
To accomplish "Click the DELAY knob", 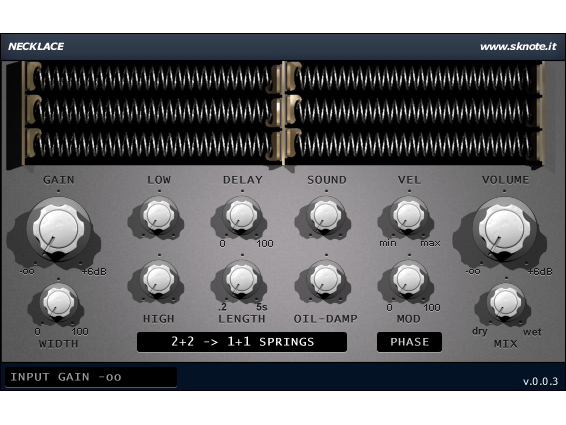I will coord(242,216).
